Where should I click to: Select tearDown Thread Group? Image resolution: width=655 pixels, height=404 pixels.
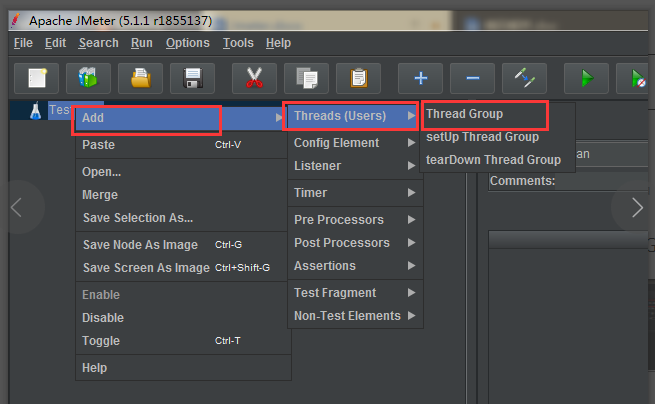(x=497, y=160)
